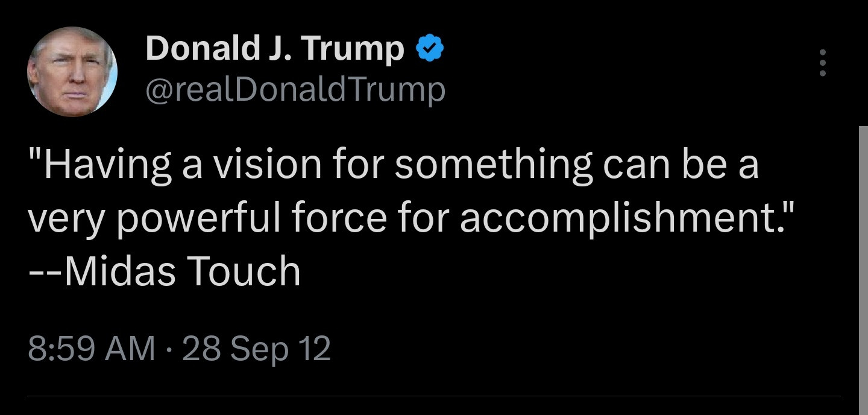Screen dimensions: 868x415
Task: Open the tweet's three-dot more options menu
Action: tap(822, 63)
